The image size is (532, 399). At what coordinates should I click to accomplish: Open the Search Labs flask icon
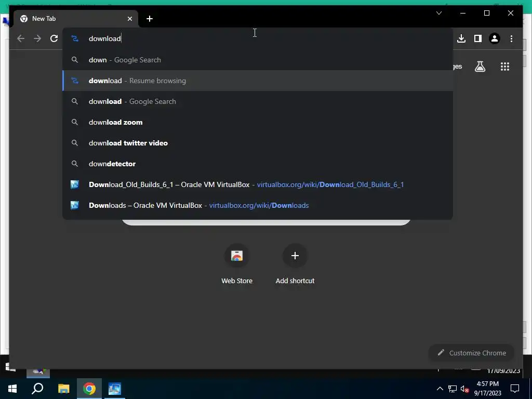point(480,66)
